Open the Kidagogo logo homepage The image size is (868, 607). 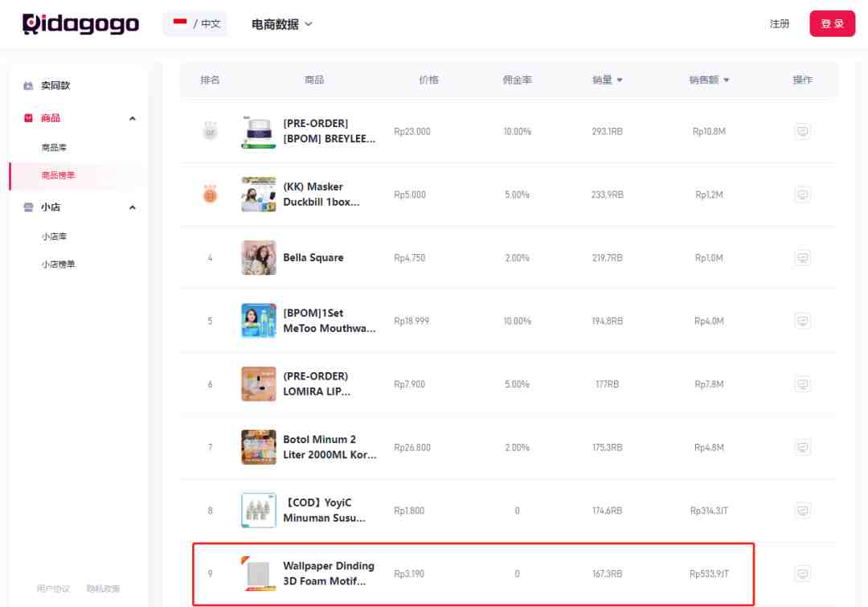coord(80,24)
